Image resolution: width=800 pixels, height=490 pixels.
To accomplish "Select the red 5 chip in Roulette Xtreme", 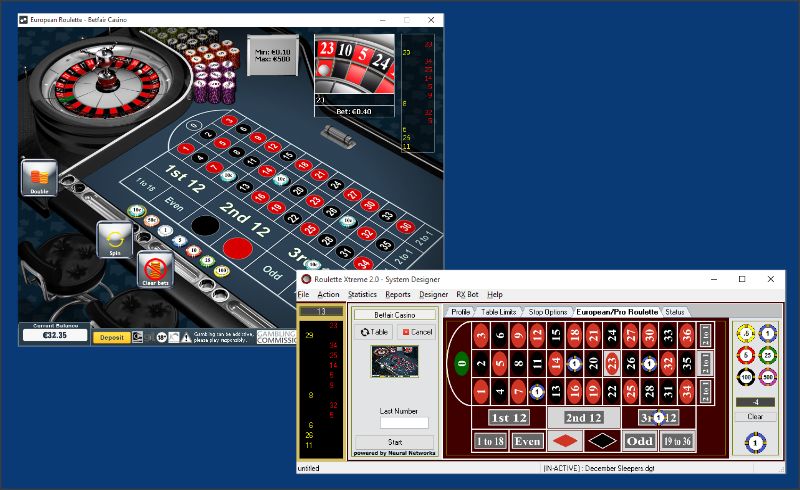I will point(746,355).
